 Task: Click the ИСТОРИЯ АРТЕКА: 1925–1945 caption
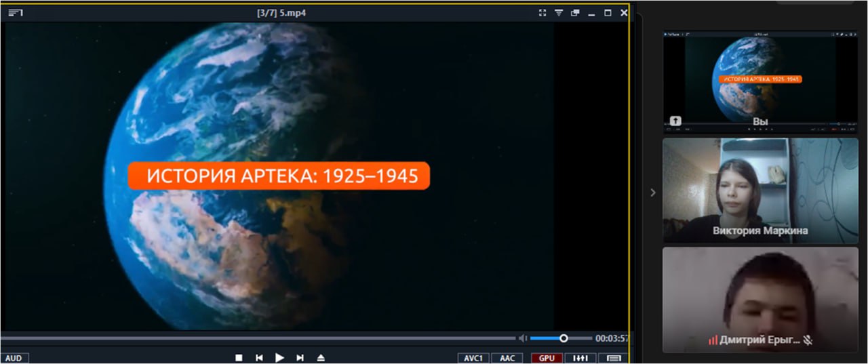279,176
